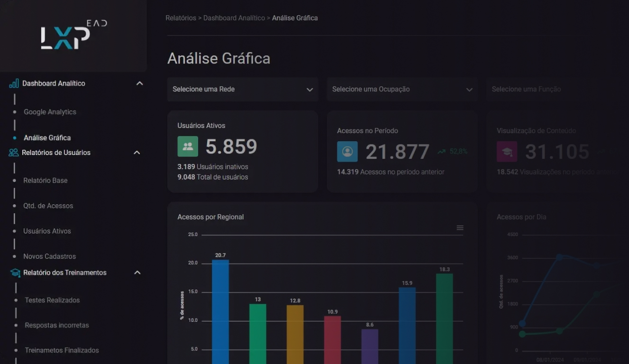The width and height of the screenshot is (629, 364).
Task: Click the Dashboard Analítico sidebar heading
Action: [54, 83]
